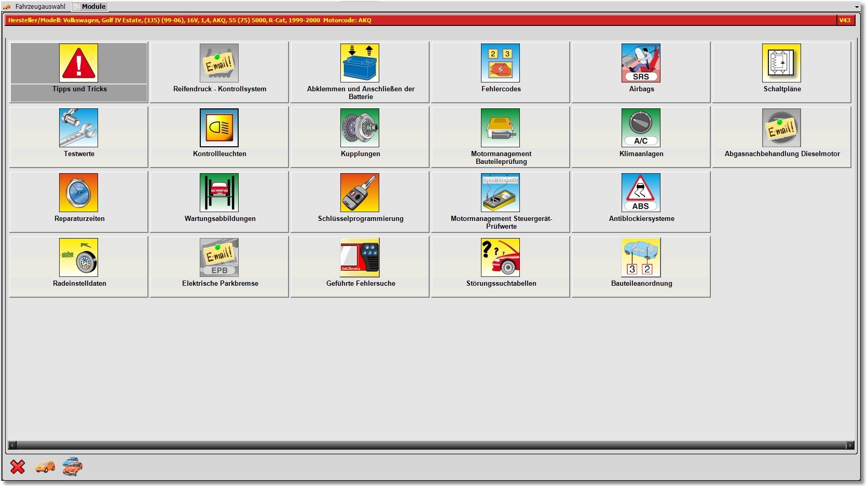Screen dimensions: 868x488
Task: Click the Bauteileanordnung label text
Action: coord(641,283)
